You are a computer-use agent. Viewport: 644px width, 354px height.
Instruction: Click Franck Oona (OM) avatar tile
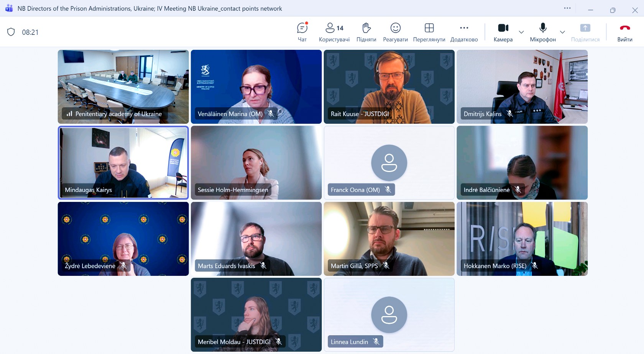click(x=389, y=163)
